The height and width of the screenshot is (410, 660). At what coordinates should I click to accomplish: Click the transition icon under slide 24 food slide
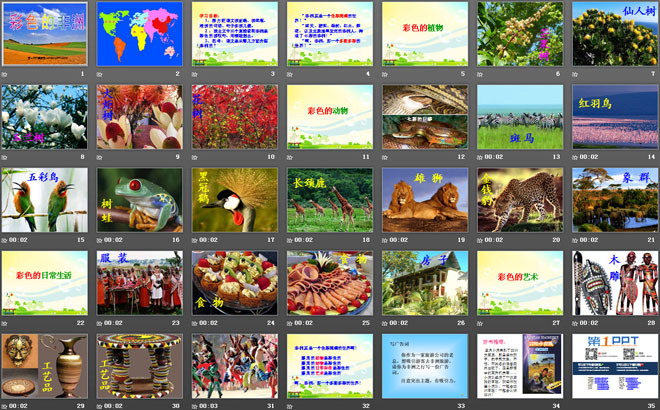tap(195, 322)
